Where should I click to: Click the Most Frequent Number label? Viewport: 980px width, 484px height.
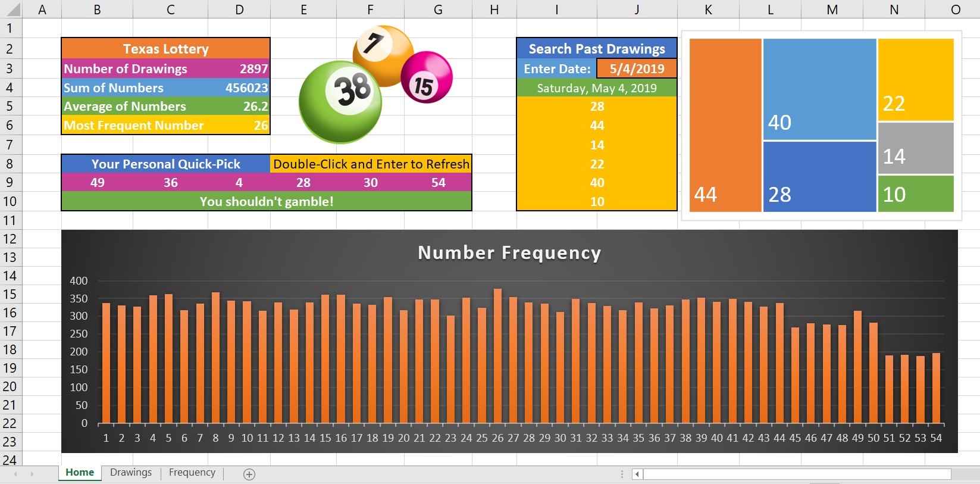pyautogui.click(x=134, y=125)
